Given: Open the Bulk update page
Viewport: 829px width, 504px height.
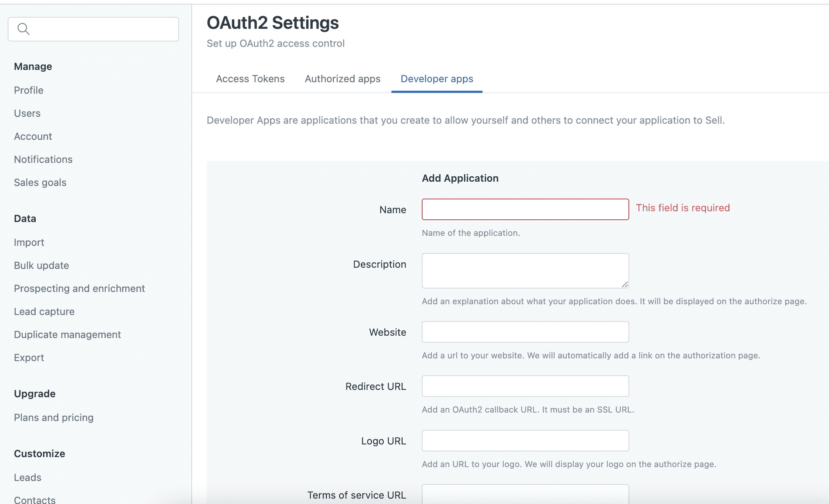Looking at the screenshot, I should click(x=41, y=265).
